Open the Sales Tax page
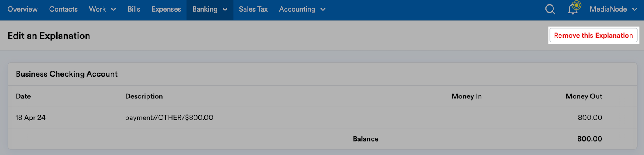 253,9
